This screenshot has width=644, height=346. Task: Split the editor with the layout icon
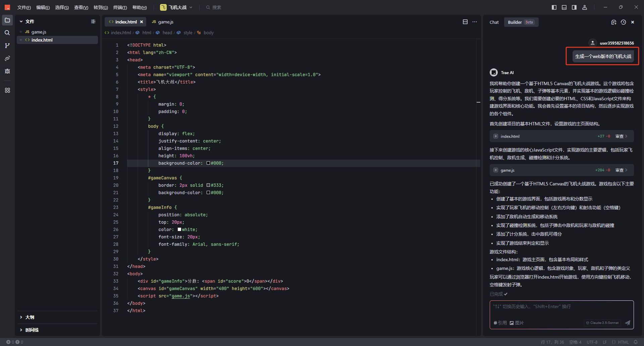coord(465,22)
